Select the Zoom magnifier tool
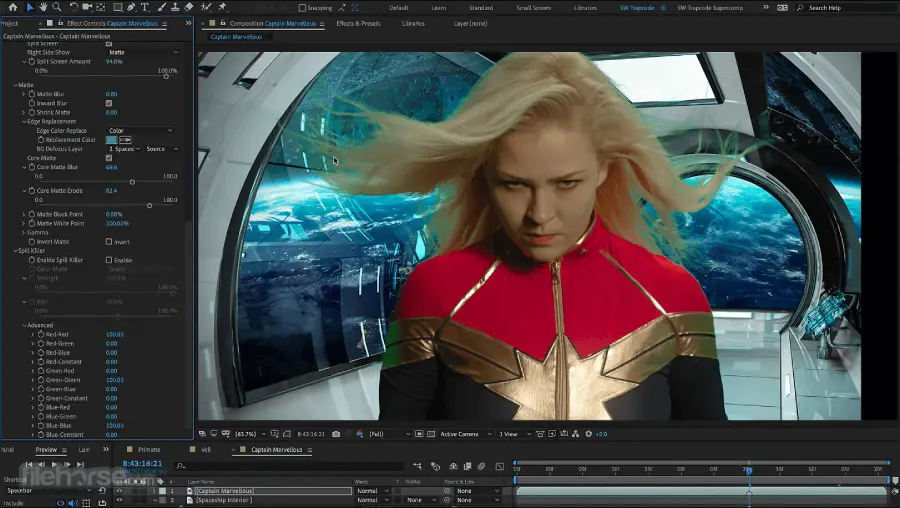This screenshot has height=508, width=900. tap(56, 7)
